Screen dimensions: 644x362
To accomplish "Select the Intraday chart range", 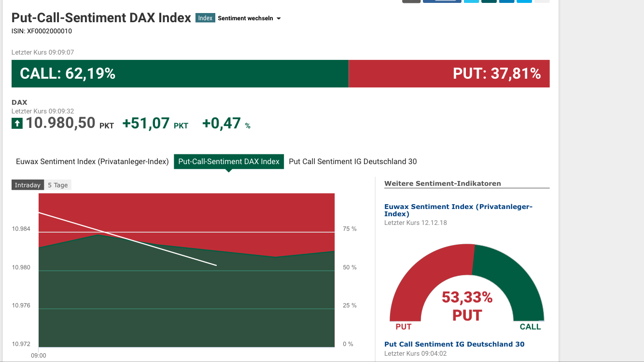I will point(28,185).
